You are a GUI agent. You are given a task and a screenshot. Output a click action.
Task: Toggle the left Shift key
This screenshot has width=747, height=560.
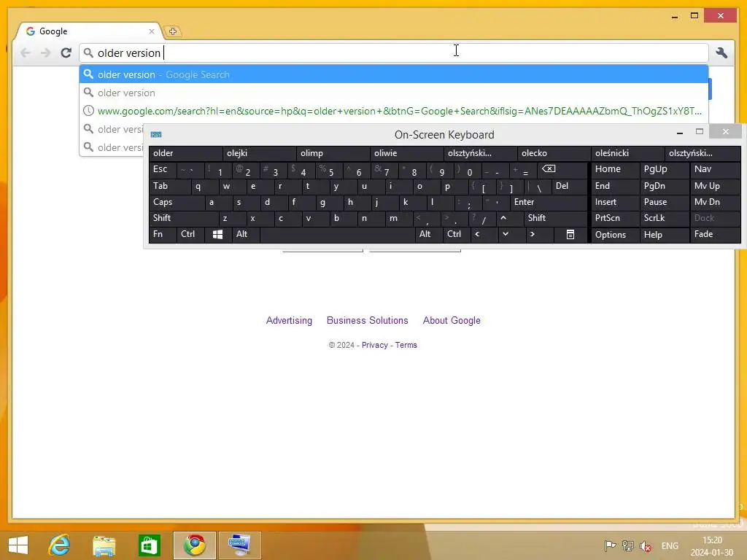click(x=184, y=218)
